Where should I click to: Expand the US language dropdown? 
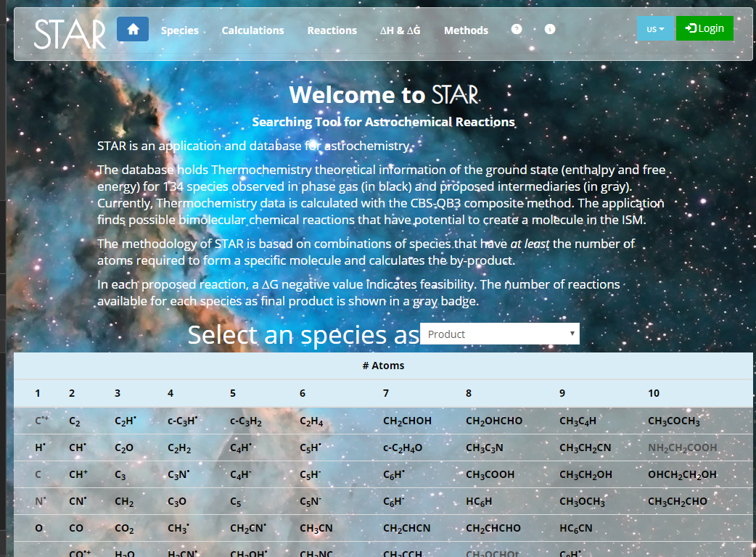point(655,29)
